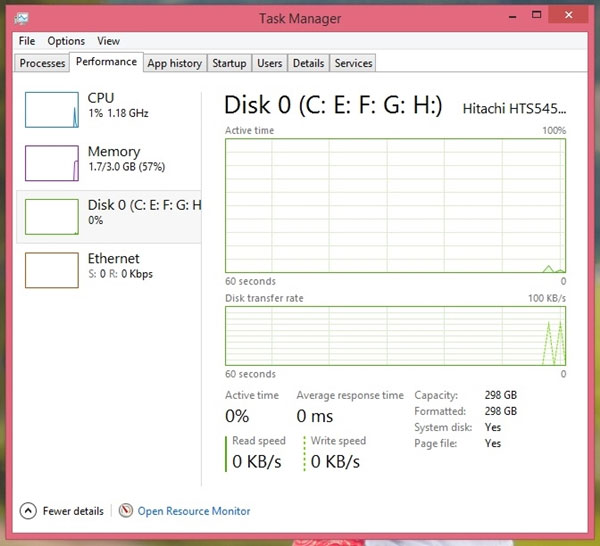Click the Ethernet label in sidebar

[x=114, y=259]
